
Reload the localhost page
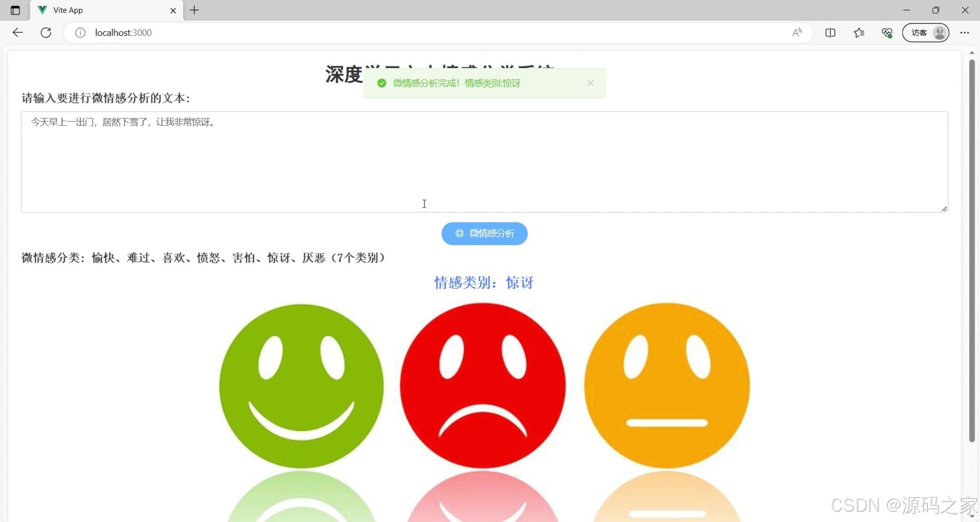pyautogui.click(x=46, y=32)
